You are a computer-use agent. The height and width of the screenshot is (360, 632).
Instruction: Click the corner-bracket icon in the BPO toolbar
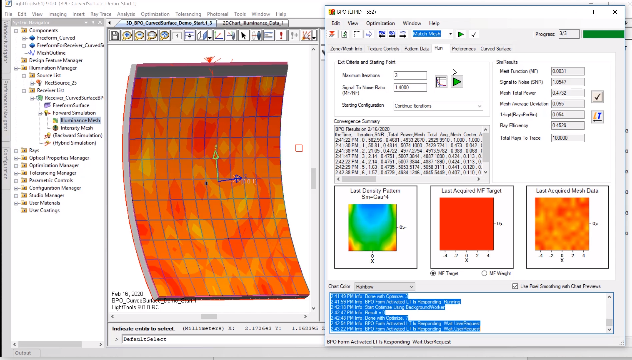coord(357,34)
